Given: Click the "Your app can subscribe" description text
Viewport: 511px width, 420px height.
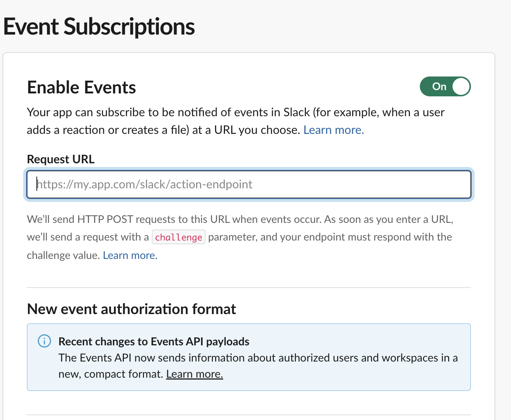Looking at the screenshot, I should click(x=235, y=112).
